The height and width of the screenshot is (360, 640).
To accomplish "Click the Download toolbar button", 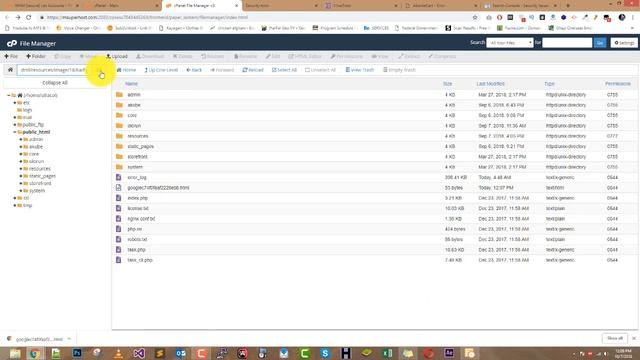I will [x=150, y=56].
